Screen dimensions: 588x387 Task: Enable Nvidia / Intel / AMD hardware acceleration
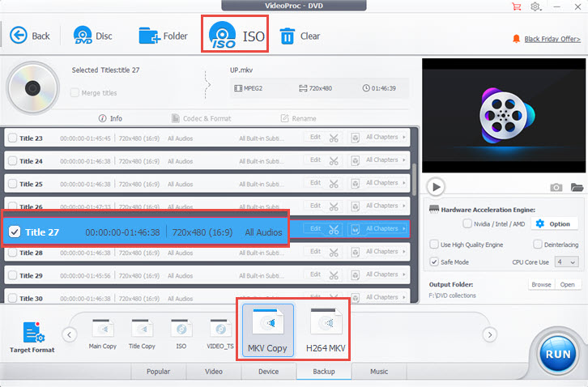pyautogui.click(x=467, y=223)
